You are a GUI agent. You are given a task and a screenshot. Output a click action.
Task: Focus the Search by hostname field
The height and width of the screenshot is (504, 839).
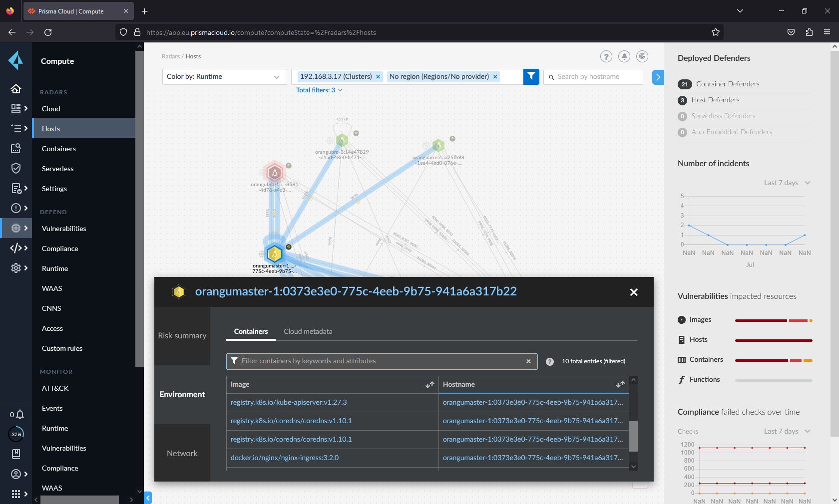pyautogui.click(x=593, y=77)
